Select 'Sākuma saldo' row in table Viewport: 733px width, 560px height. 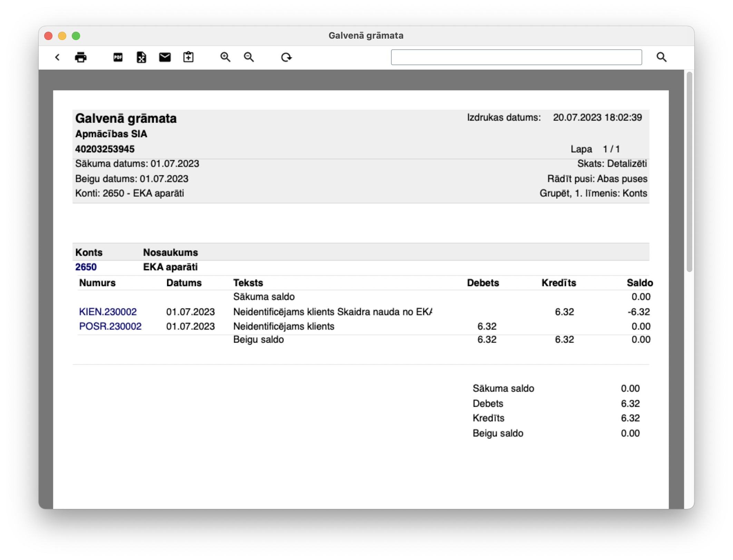pyautogui.click(x=364, y=297)
